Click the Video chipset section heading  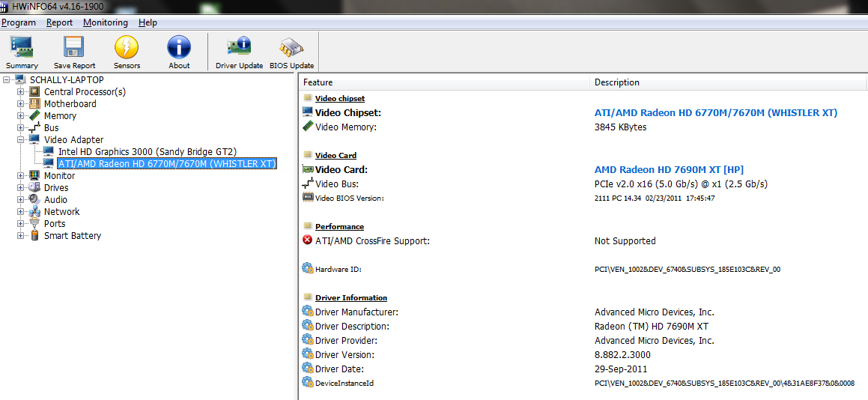click(340, 98)
